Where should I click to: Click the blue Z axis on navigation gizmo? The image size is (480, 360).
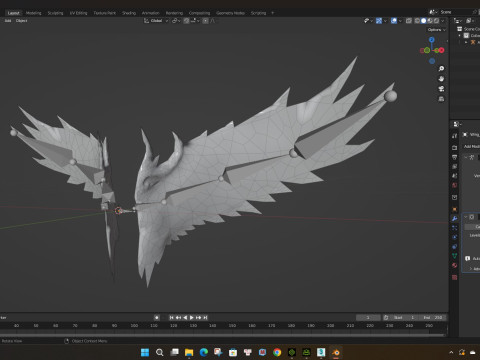pos(432,40)
